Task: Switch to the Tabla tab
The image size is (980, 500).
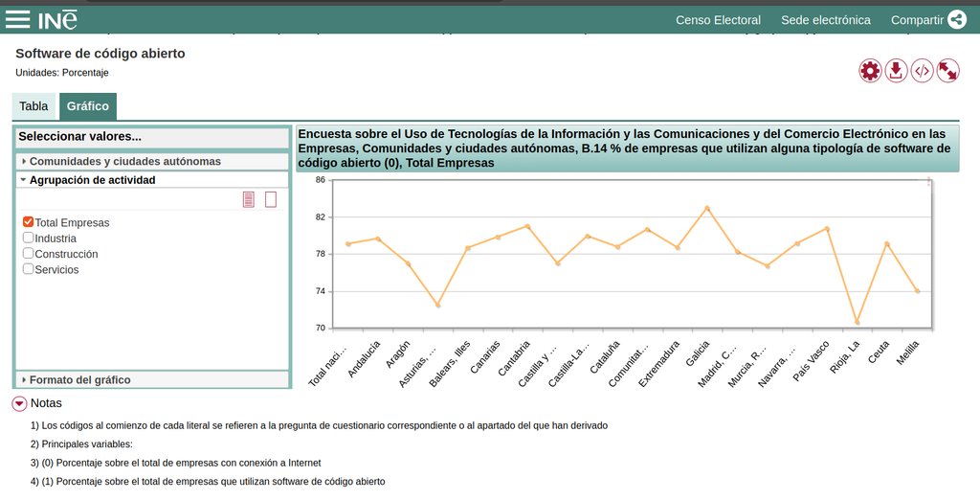Action: [33, 106]
